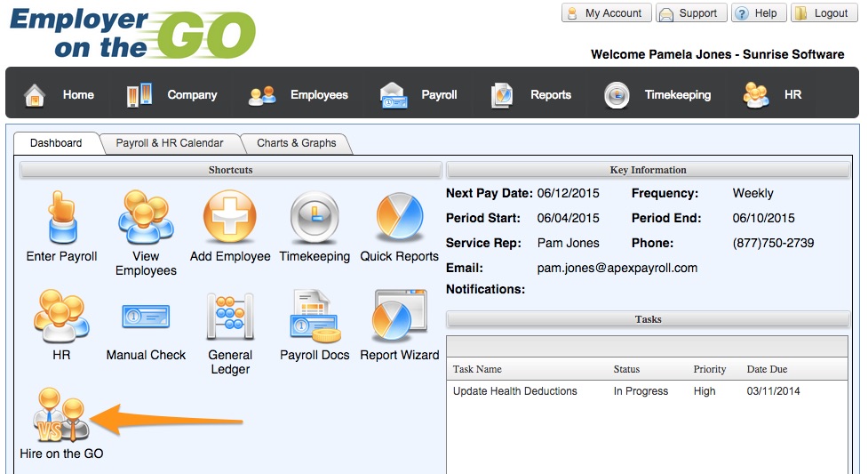Sort tasks by Priority column header
The height and width of the screenshot is (474, 868).
coord(710,369)
